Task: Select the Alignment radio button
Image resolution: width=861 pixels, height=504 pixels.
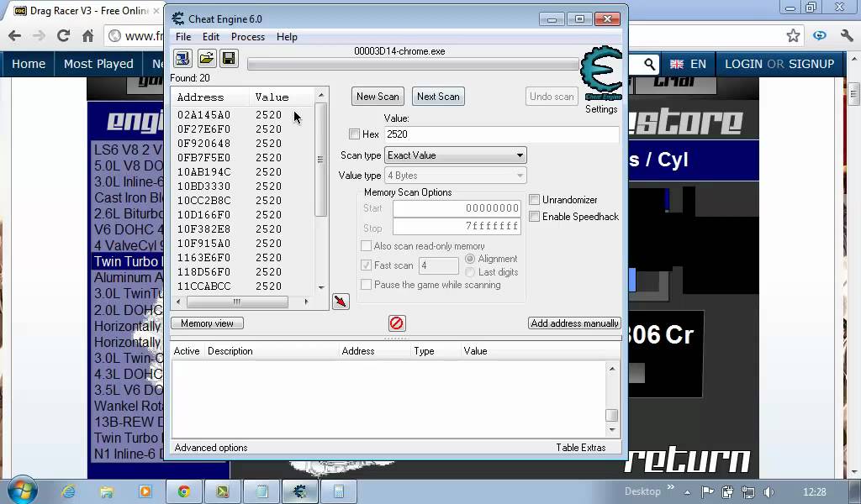Action: tap(470, 259)
